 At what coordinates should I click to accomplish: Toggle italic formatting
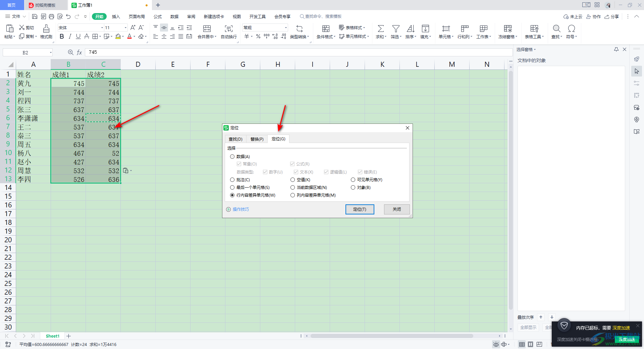pos(70,37)
